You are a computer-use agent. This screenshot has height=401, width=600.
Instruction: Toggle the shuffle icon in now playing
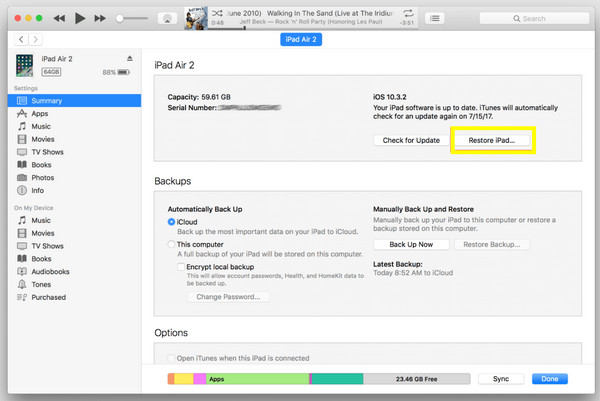[217, 13]
